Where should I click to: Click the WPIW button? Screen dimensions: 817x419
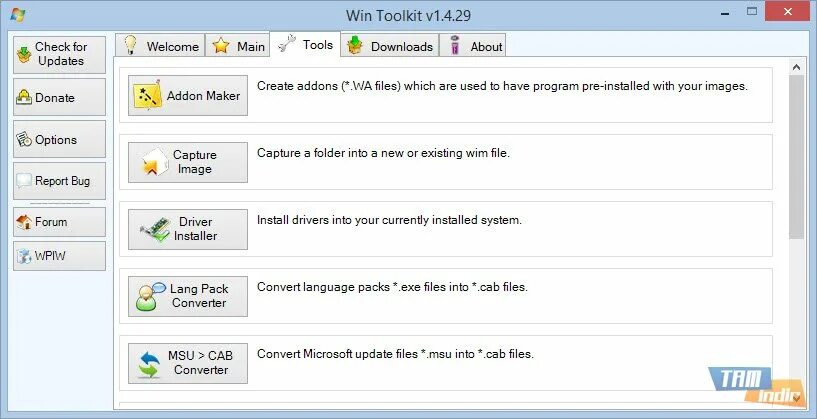point(59,256)
